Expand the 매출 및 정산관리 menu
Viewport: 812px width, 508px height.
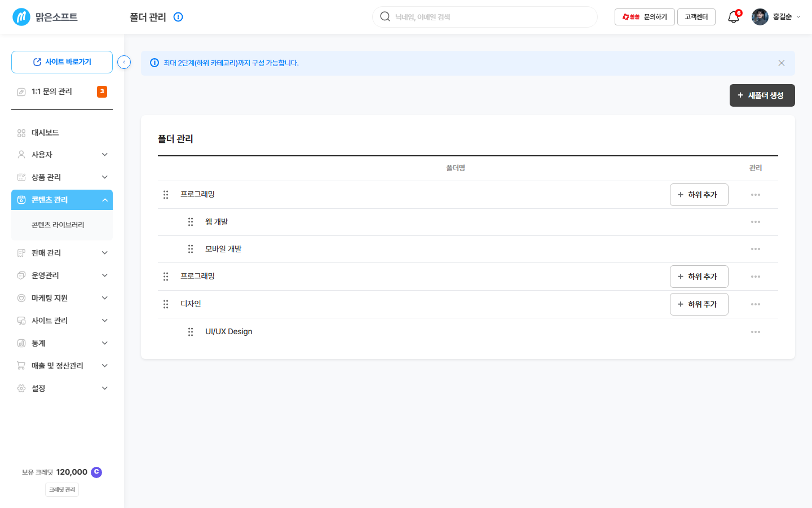click(104, 366)
